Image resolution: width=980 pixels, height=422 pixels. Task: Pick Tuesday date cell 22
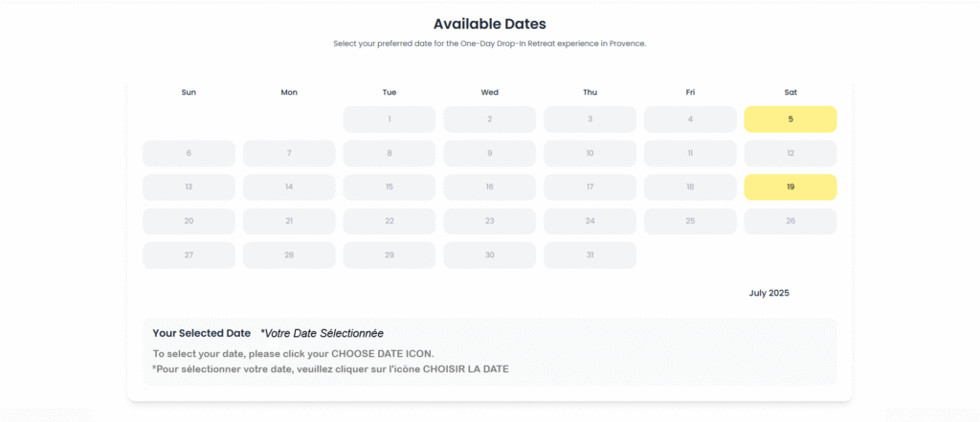pyautogui.click(x=390, y=221)
